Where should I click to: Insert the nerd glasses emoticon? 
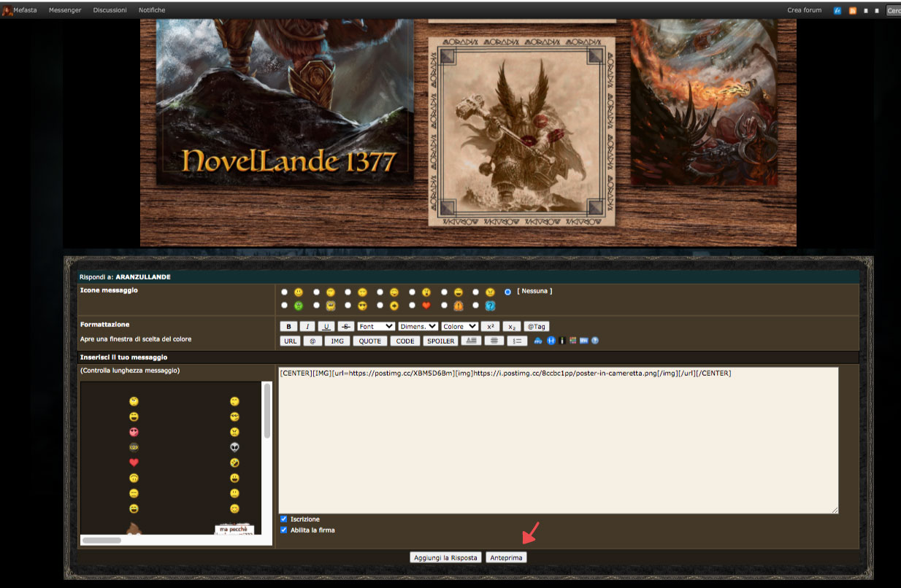coord(234,417)
